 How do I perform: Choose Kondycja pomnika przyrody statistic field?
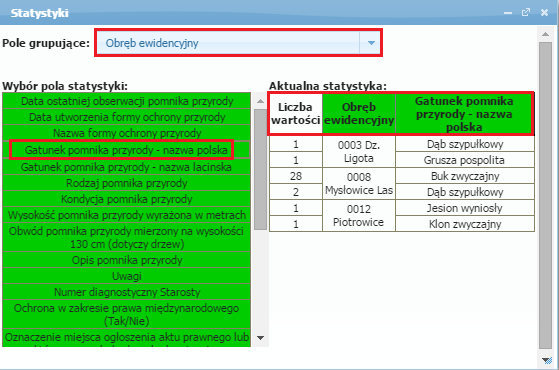coord(126,199)
